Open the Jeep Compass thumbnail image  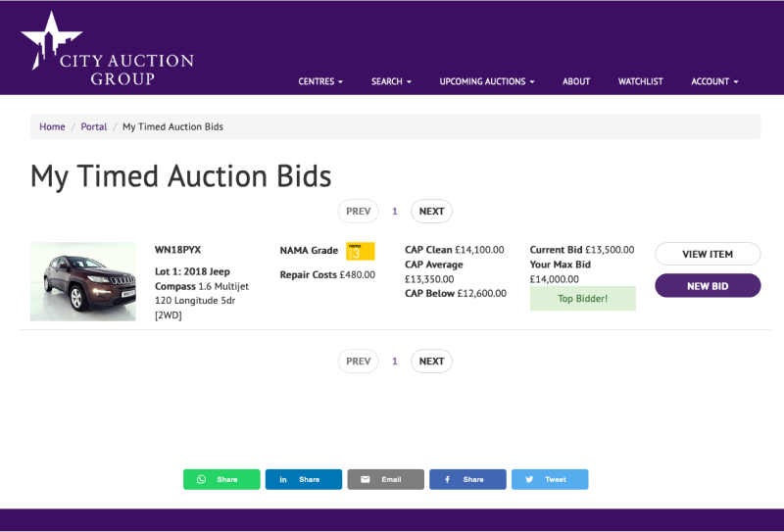pyautogui.click(x=83, y=281)
